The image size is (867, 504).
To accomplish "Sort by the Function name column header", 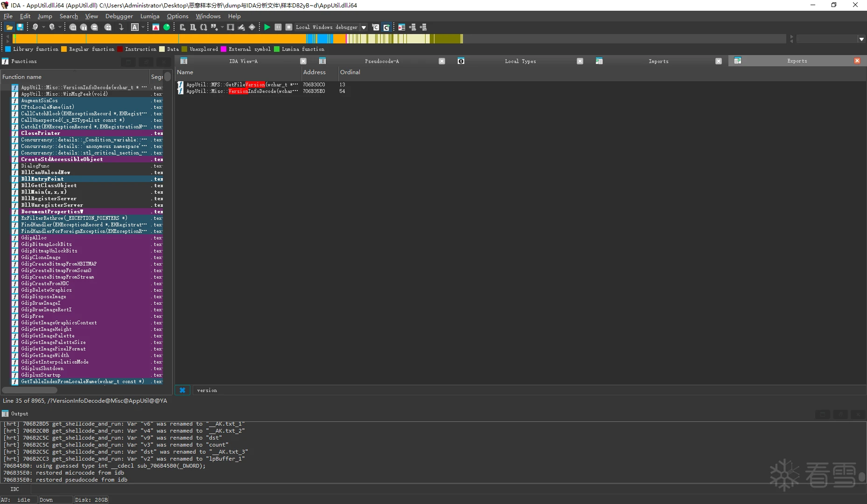I will pos(75,77).
